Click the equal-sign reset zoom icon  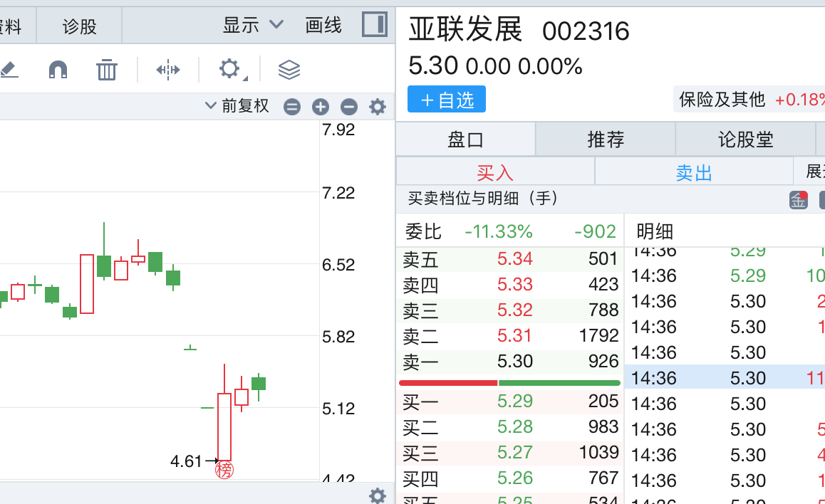coord(292,107)
